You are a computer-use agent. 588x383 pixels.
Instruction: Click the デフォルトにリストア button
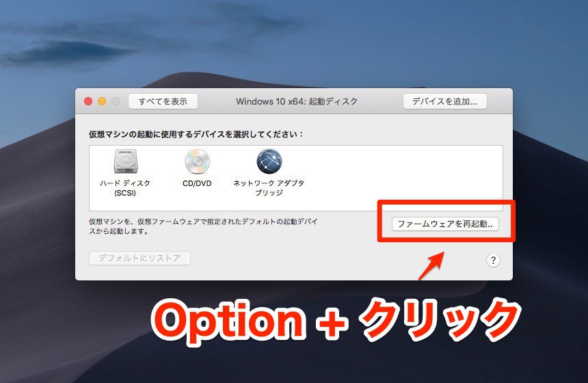point(139,258)
